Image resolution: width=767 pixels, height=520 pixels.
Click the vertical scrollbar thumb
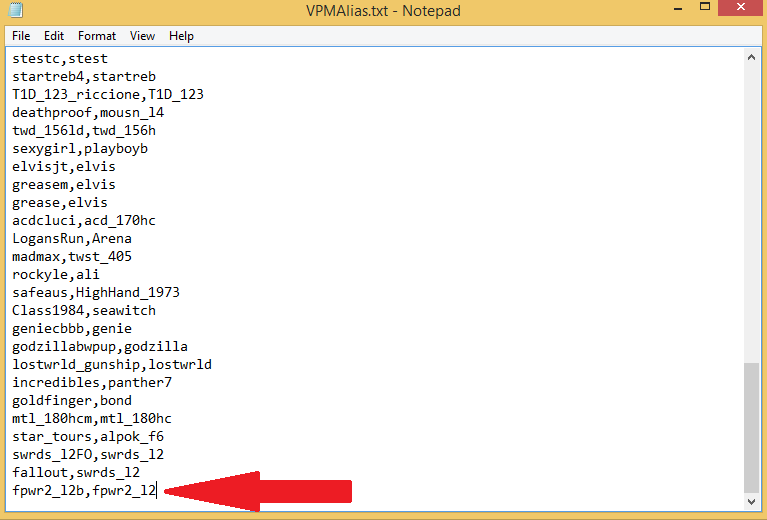point(751,428)
